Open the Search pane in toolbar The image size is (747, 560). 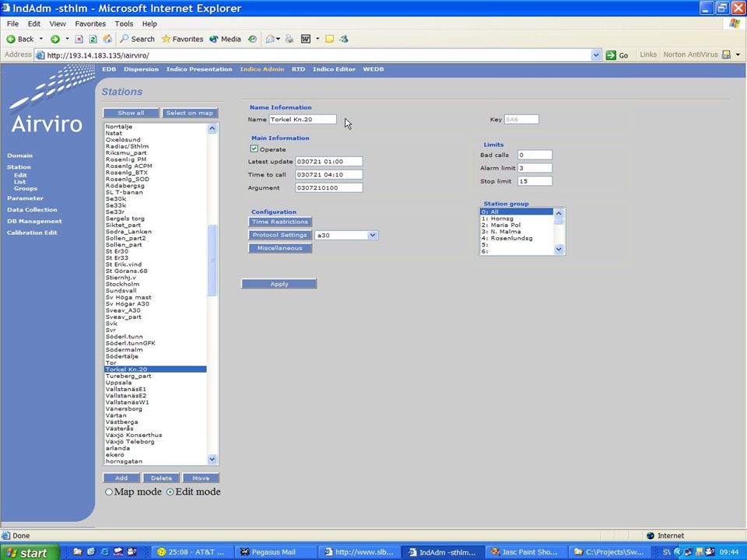(x=137, y=39)
